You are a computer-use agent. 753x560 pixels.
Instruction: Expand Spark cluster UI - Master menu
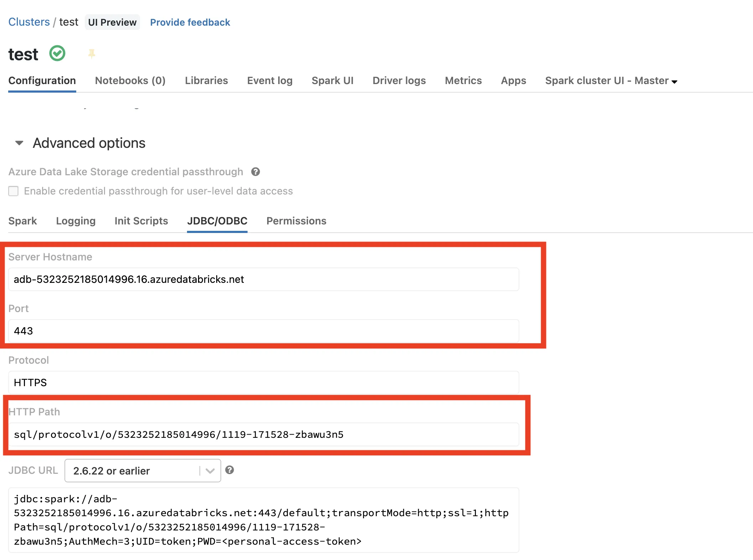point(611,81)
